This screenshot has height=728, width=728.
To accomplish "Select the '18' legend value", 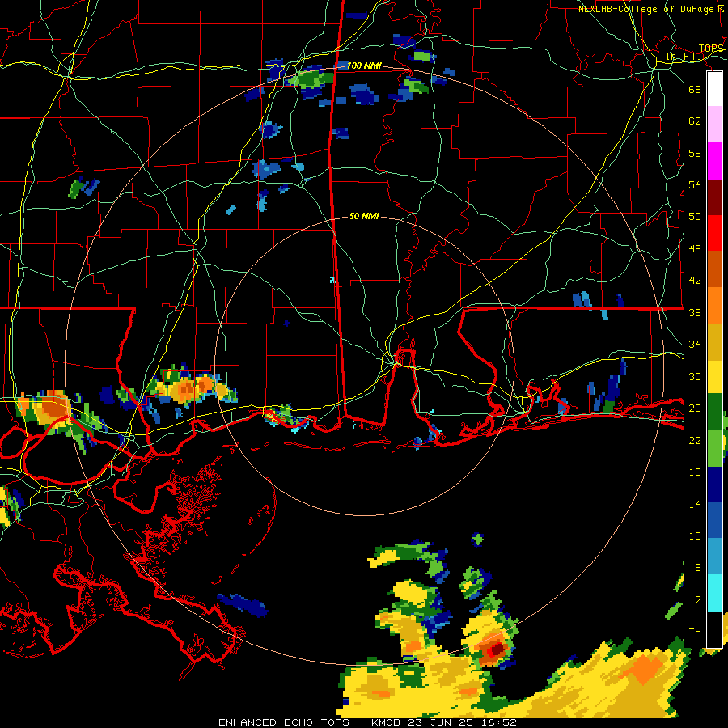I will tap(695, 472).
